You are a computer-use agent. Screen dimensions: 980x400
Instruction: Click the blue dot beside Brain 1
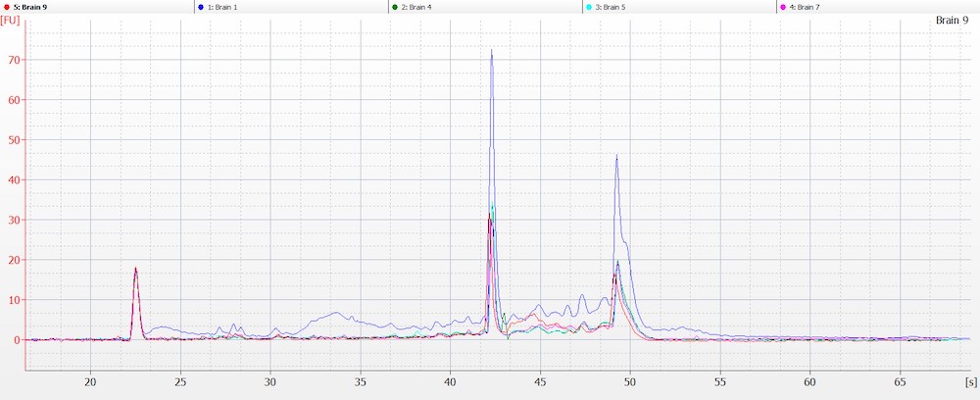(x=201, y=7)
